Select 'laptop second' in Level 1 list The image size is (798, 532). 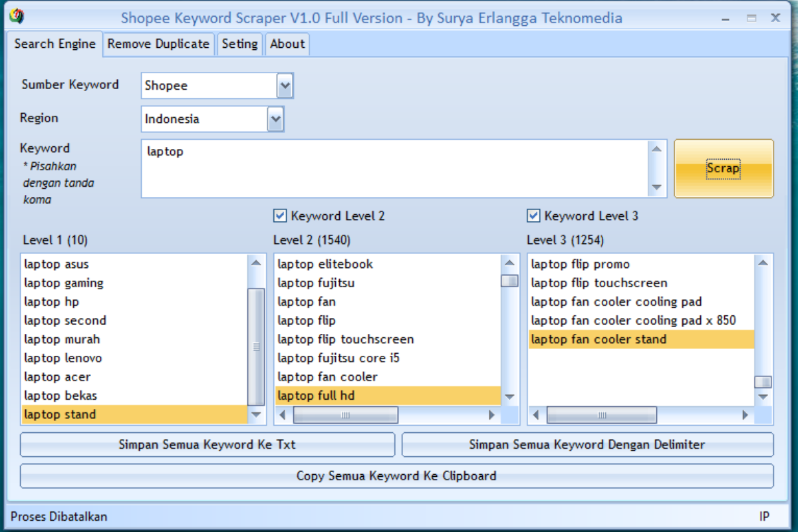(134, 321)
